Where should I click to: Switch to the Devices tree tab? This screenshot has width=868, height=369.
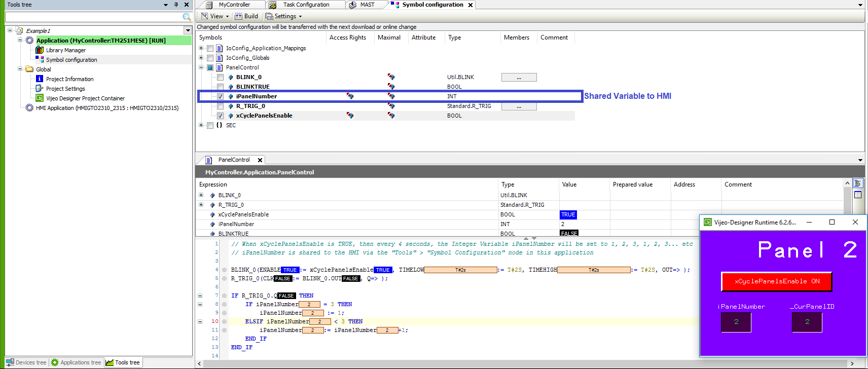[26, 362]
